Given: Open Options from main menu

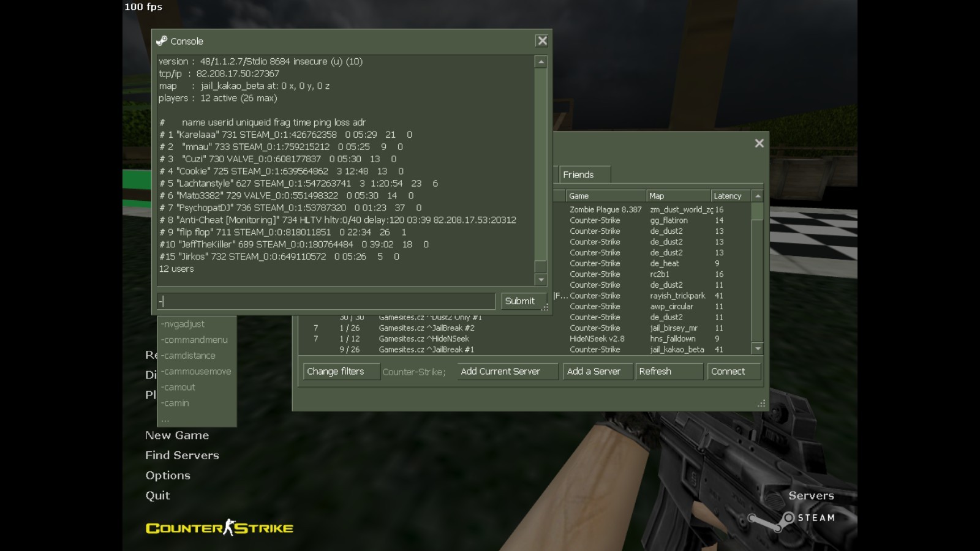Looking at the screenshot, I should coord(168,476).
